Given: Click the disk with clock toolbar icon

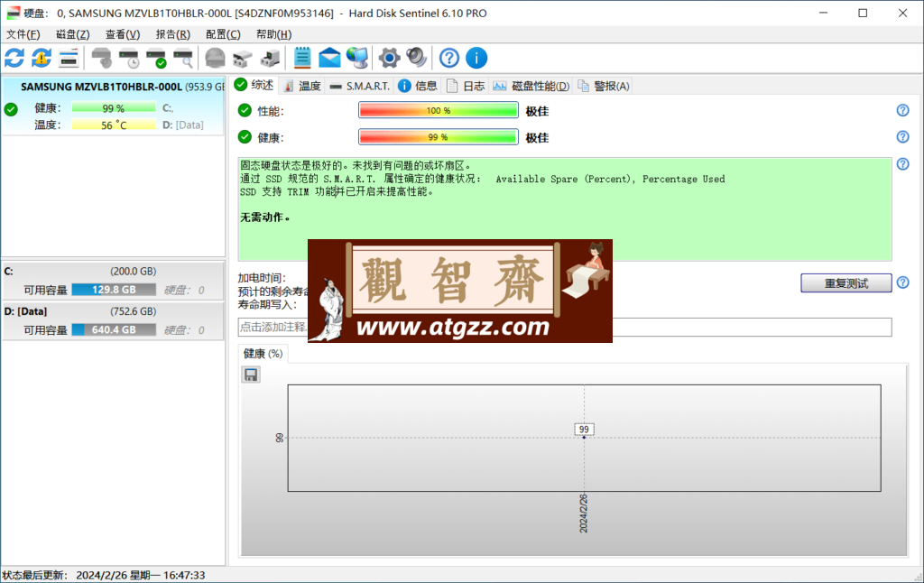Looking at the screenshot, I should coord(129,58).
